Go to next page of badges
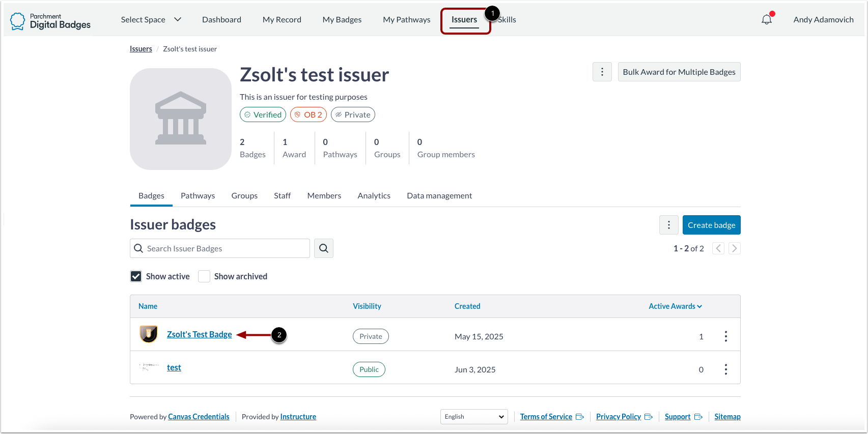Image resolution: width=868 pixels, height=434 pixels. 735,248
